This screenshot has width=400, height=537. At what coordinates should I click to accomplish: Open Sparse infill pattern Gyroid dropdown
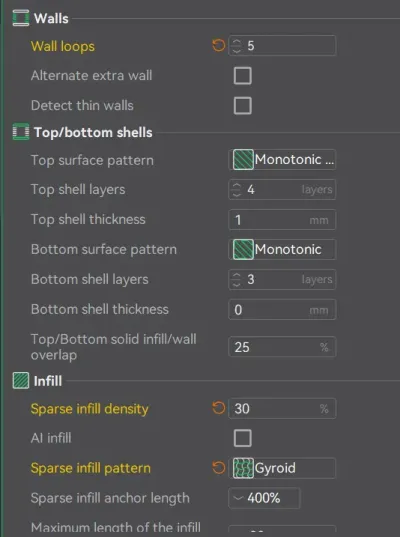coord(282,468)
